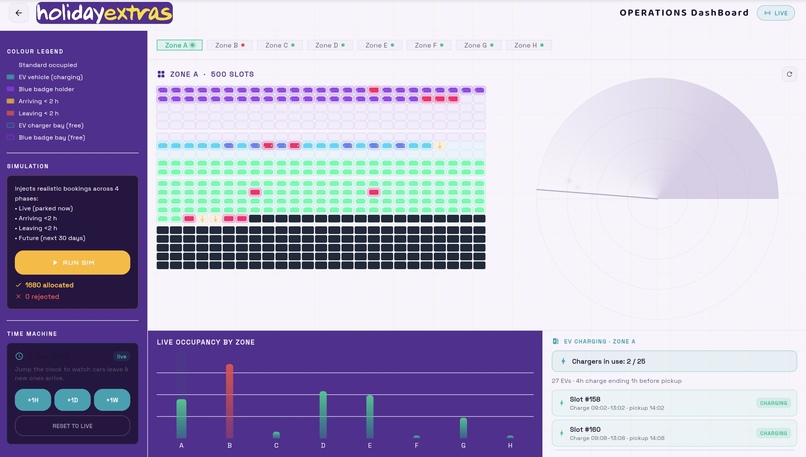Open the Zone C tab
Screen dimensions: 806x457
pyautogui.click(x=280, y=45)
